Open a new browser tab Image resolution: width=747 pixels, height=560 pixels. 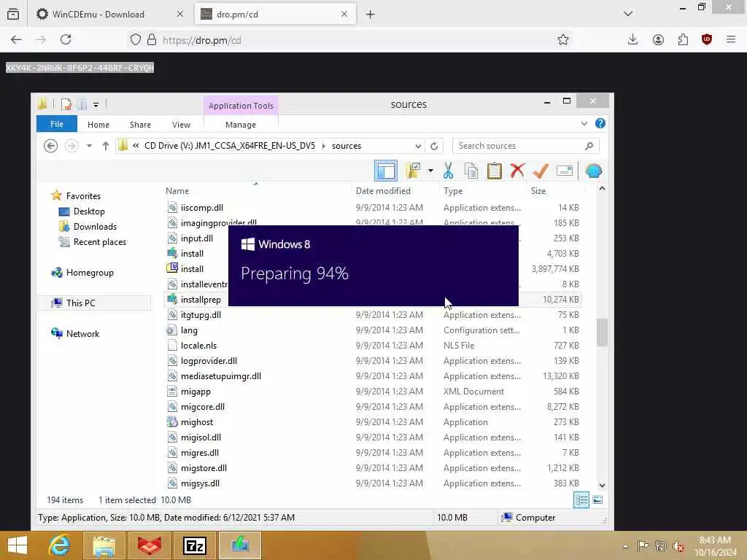click(370, 15)
